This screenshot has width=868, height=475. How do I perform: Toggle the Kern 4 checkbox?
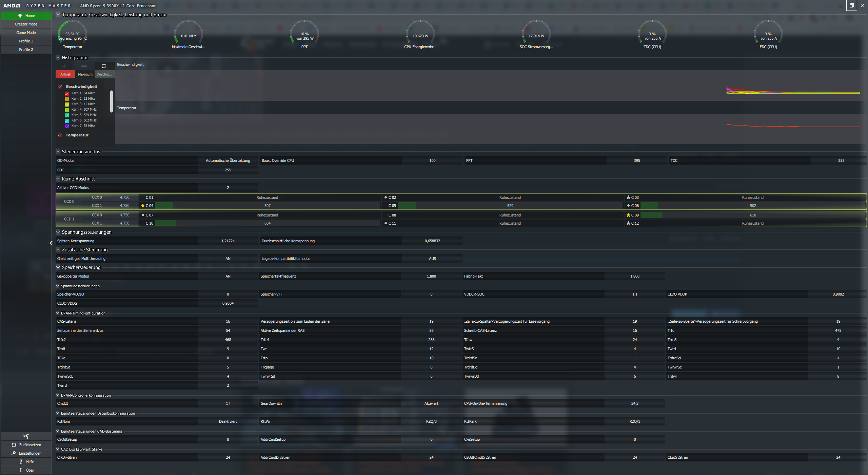point(67,110)
